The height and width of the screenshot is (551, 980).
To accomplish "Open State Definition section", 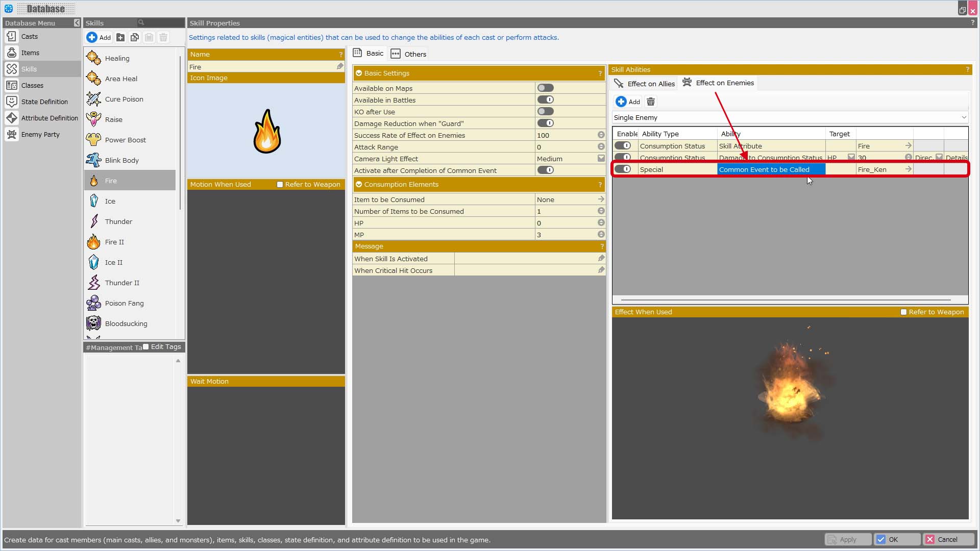I will click(42, 102).
